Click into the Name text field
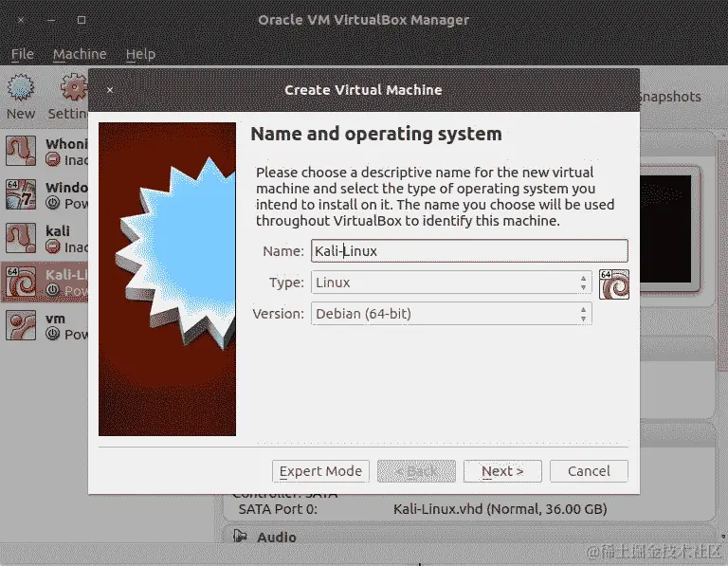 [469, 250]
